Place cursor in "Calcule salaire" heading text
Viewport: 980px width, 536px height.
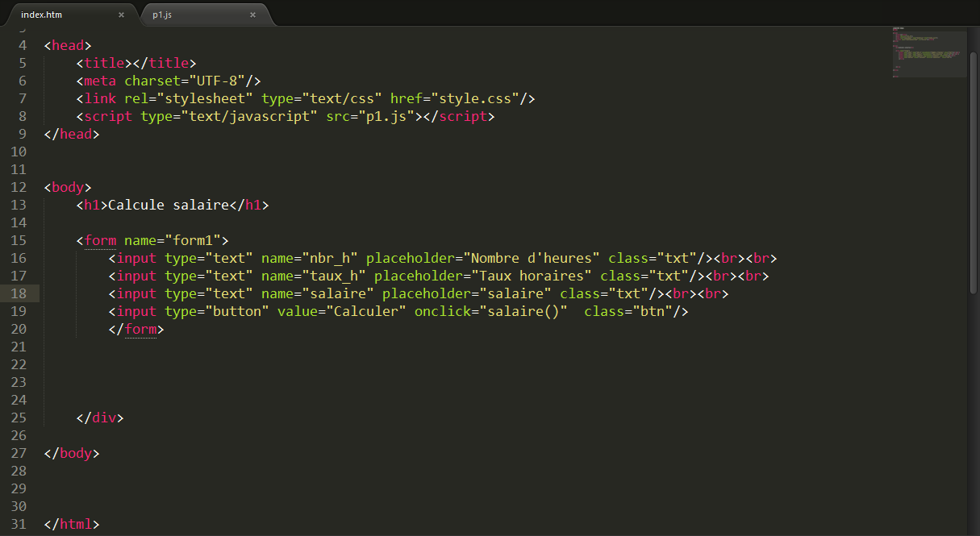coord(168,205)
